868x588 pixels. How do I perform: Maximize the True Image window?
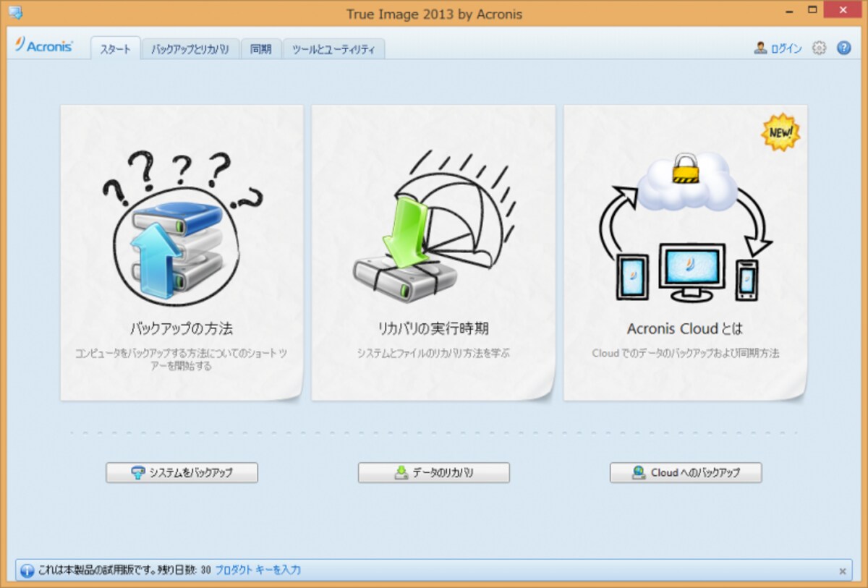pos(812,11)
